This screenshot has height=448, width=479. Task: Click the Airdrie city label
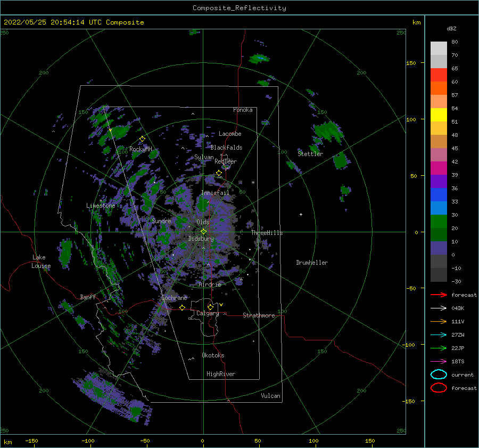[x=210, y=284]
